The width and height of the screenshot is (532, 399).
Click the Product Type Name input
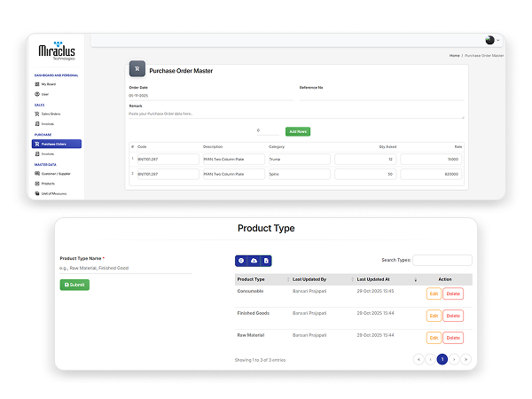tap(126, 268)
